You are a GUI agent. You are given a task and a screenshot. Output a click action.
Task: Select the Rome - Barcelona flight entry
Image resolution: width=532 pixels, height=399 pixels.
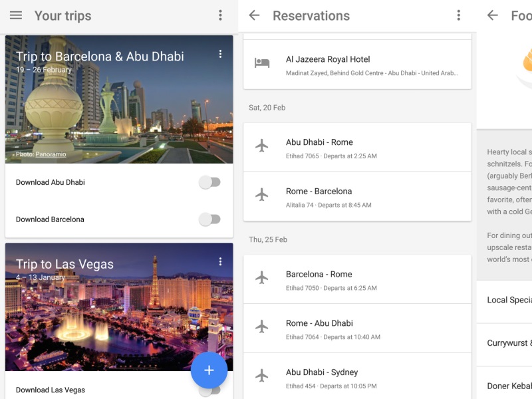pyautogui.click(x=357, y=197)
